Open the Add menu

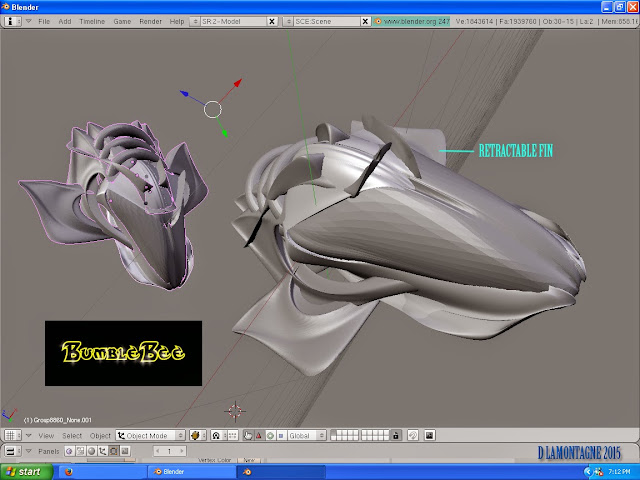point(64,21)
